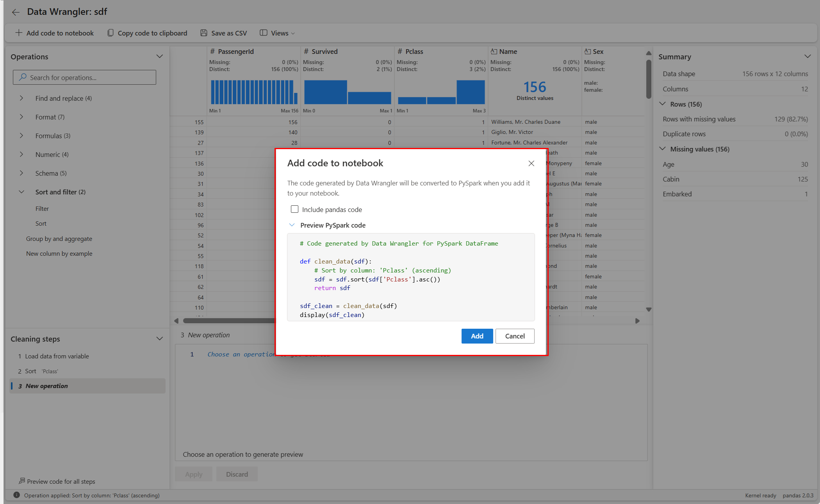Click the info icon in the status bar
Image resolution: width=820 pixels, height=504 pixels.
[x=16, y=495]
